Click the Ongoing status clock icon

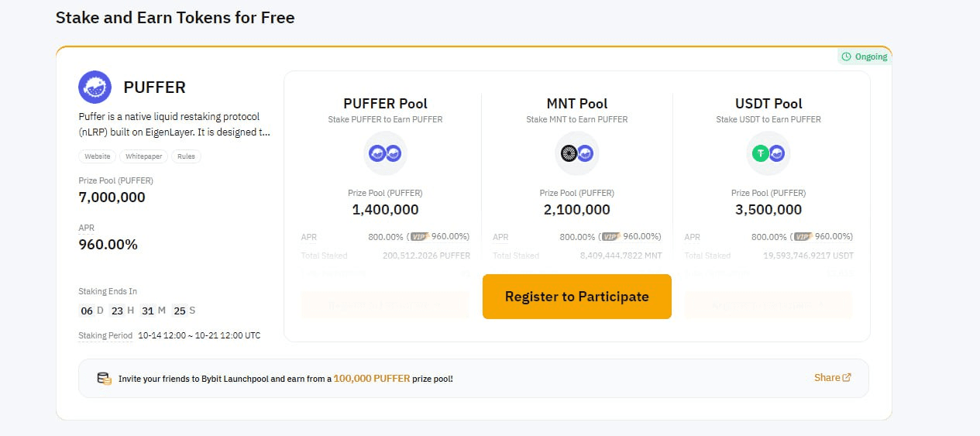coord(847,57)
